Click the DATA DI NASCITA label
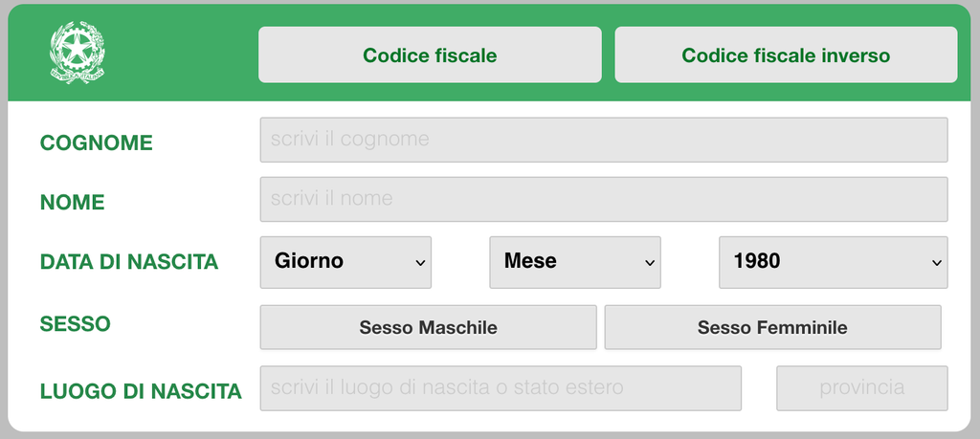 click(129, 262)
